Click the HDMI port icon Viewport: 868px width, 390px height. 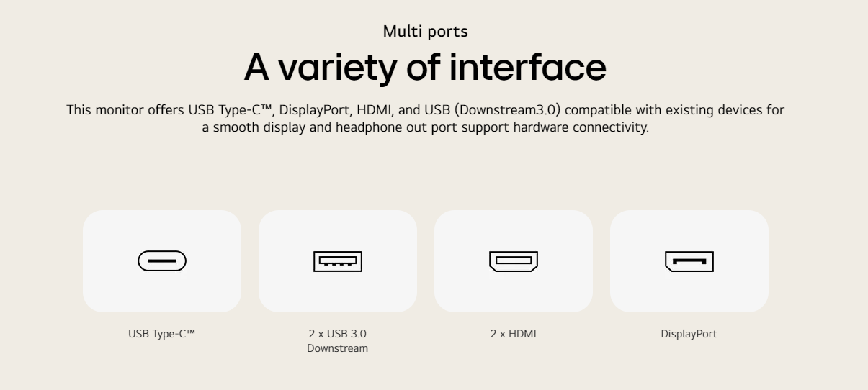(x=514, y=261)
